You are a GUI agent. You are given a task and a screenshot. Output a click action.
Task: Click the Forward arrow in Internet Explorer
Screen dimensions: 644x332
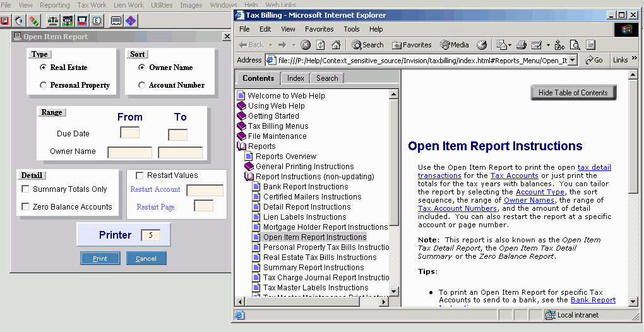point(282,45)
